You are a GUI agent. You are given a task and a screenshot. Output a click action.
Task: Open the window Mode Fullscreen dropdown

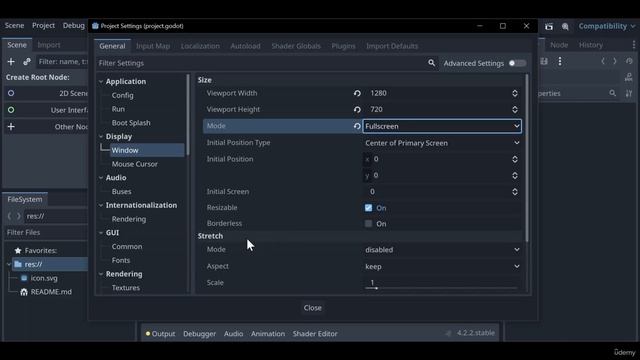pyautogui.click(x=442, y=126)
